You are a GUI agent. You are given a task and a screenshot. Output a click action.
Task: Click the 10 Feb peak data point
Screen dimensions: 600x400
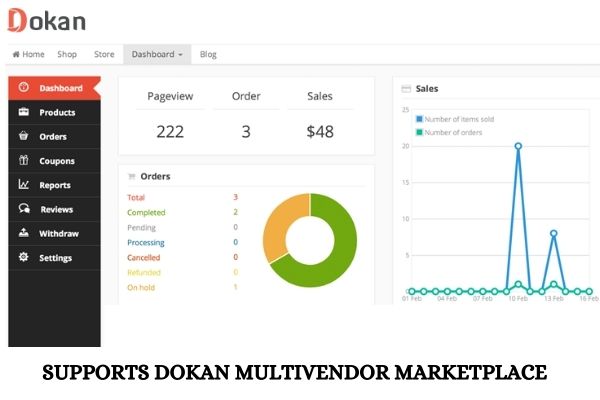[x=518, y=146]
